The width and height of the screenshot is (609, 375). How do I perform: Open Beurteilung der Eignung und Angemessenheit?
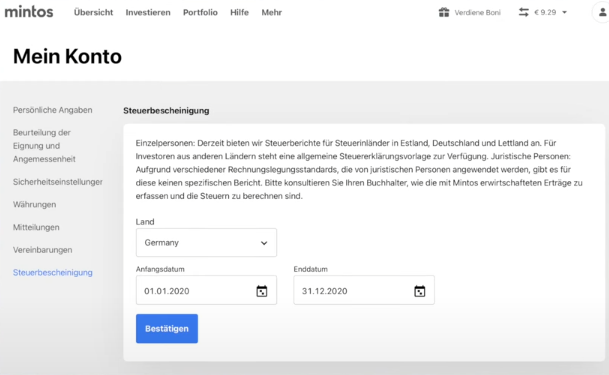point(44,146)
